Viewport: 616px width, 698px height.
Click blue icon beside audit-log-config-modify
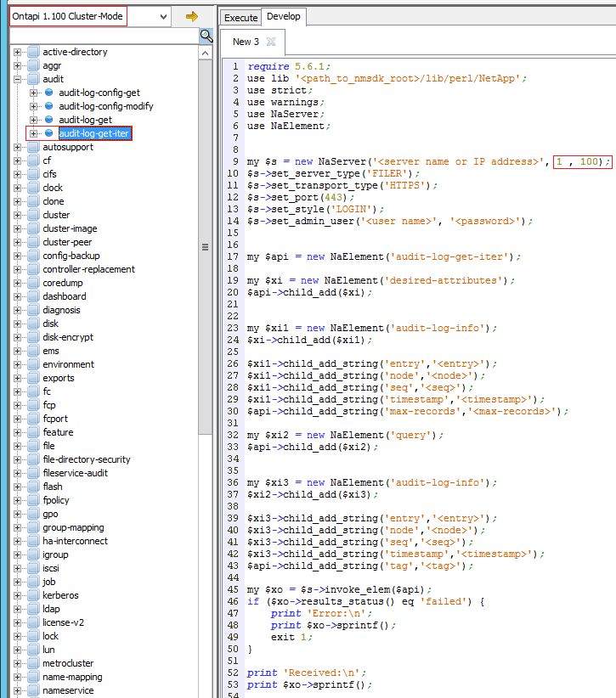pyautogui.click(x=48, y=106)
